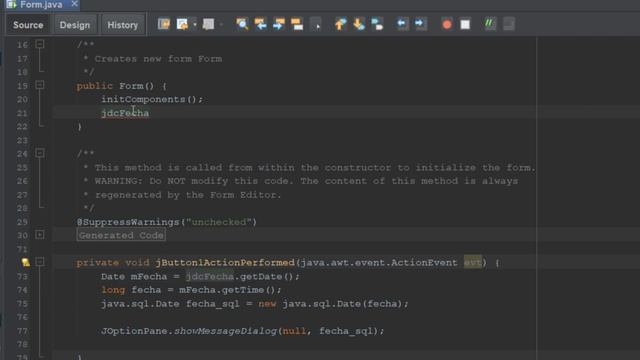640x360 pixels.
Task: Go to Next Bookmark icon
Action: 359,24
